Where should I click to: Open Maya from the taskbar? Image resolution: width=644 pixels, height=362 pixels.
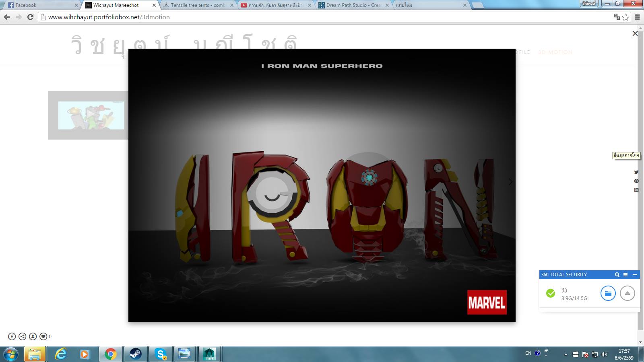coord(209,354)
